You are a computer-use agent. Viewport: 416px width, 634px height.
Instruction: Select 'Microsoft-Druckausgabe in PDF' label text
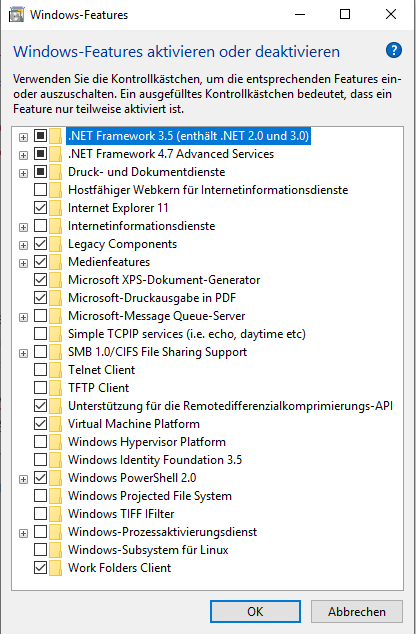click(152, 298)
